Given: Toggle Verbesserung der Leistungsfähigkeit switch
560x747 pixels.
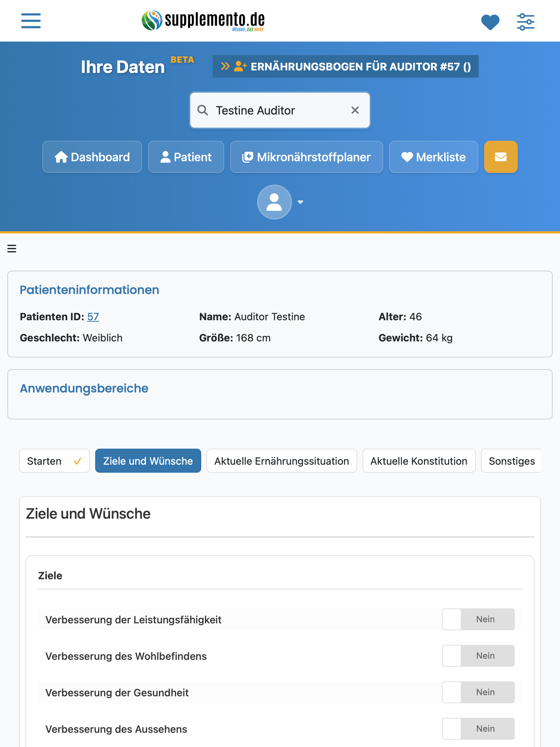Looking at the screenshot, I should click(478, 619).
